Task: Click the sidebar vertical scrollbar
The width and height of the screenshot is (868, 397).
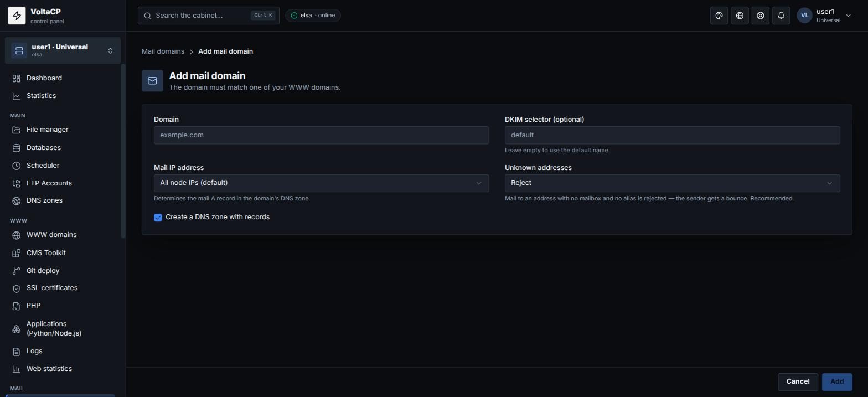Action: click(123, 151)
